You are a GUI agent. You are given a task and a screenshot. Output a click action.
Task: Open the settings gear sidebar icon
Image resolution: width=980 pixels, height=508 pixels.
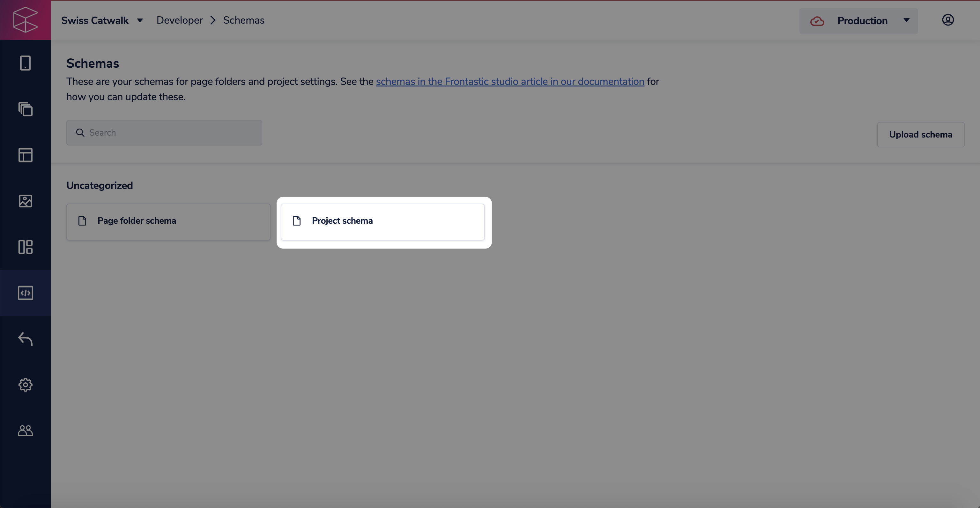25,385
